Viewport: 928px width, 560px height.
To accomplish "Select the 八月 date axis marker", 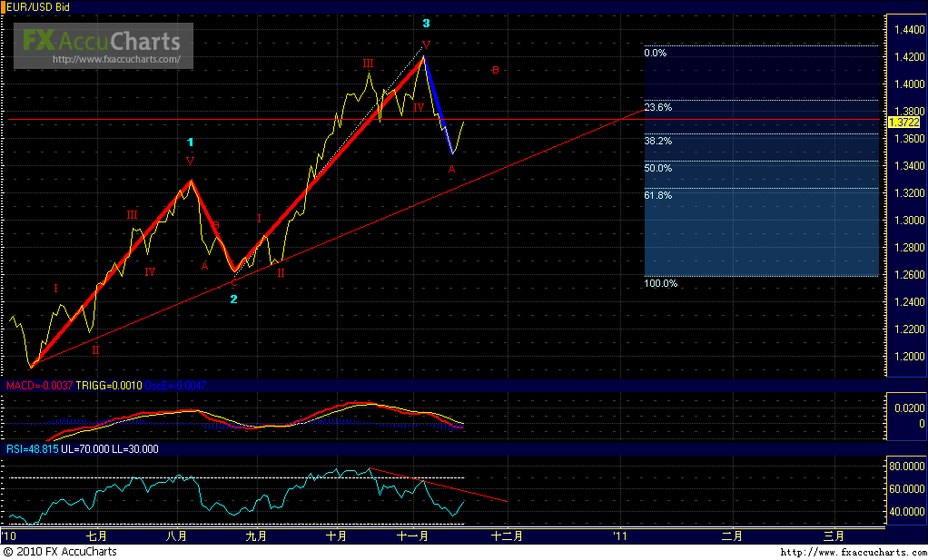I will pyautogui.click(x=177, y=536).
